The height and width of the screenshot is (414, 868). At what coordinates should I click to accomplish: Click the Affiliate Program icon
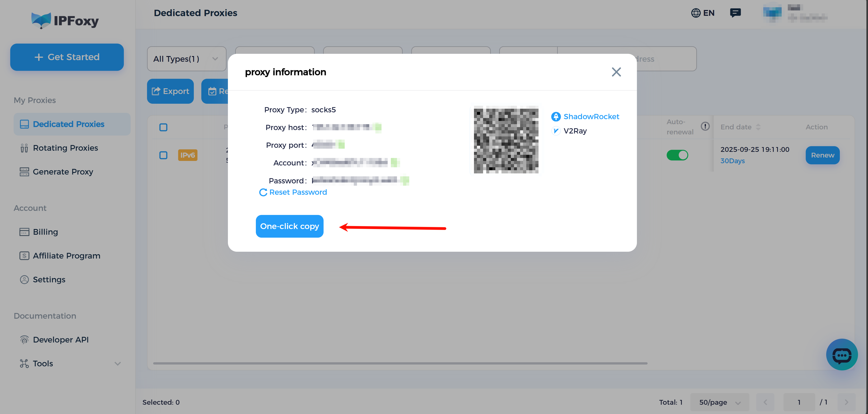click(24, 256)
